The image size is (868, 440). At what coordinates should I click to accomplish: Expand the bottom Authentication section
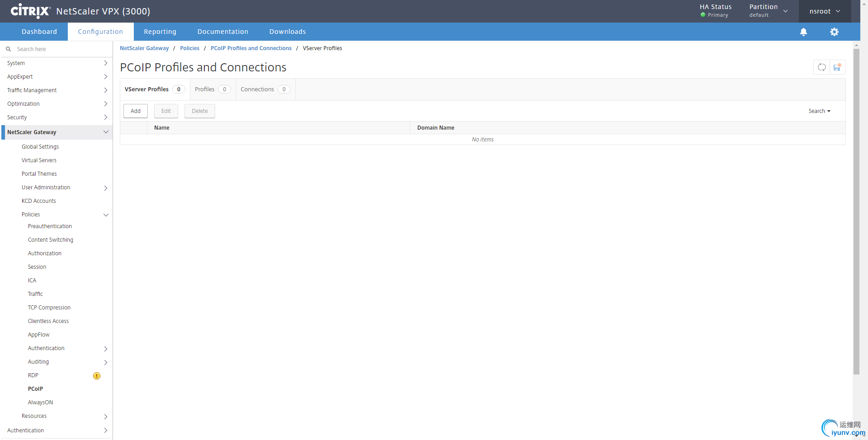pyautogui.click(x=105, y=431)
